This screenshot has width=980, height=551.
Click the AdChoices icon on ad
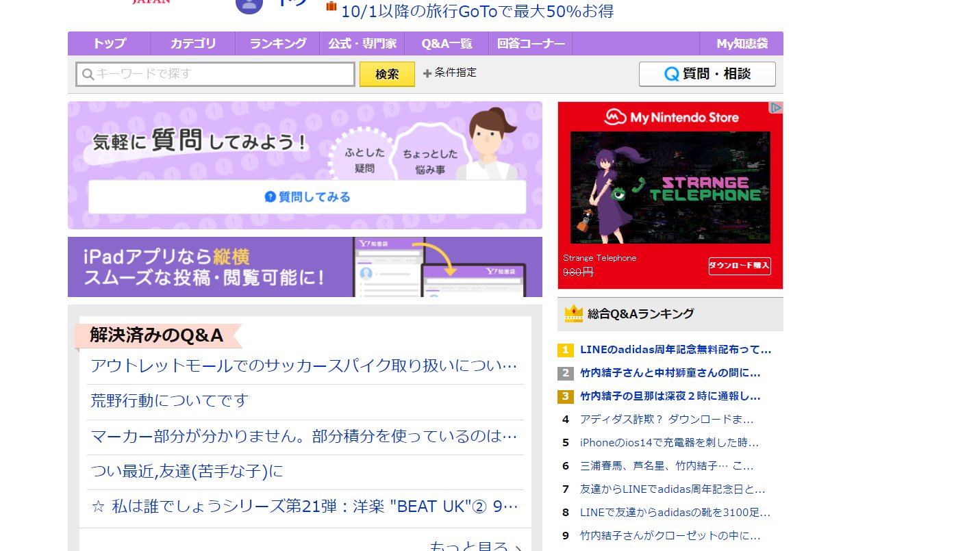776,107
